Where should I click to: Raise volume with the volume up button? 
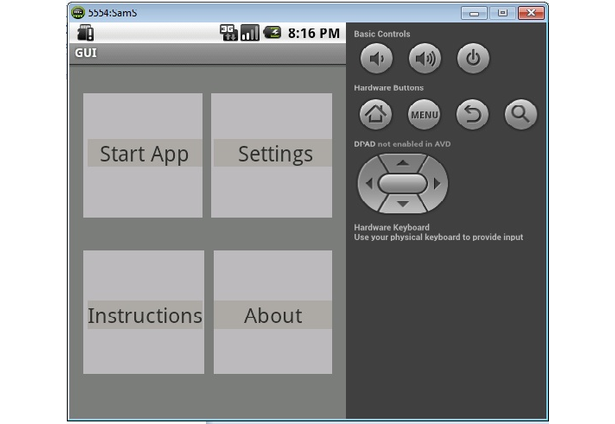coord(425,59)
